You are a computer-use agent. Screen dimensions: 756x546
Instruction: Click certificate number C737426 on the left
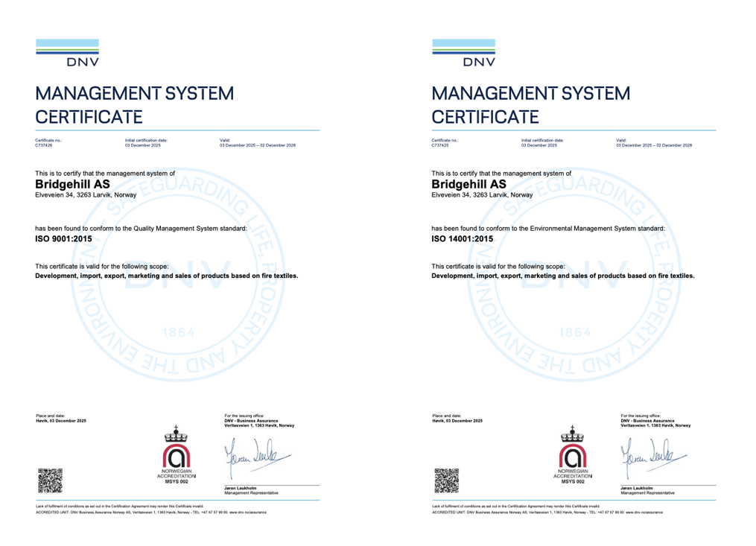(x=43, y=147)
